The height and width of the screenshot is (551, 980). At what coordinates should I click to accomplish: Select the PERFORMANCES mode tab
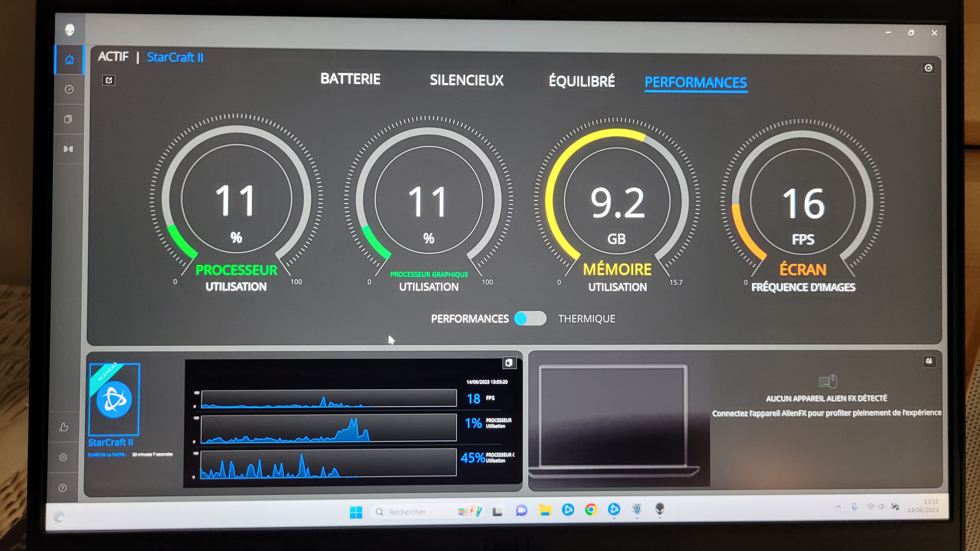coord(695,82)
